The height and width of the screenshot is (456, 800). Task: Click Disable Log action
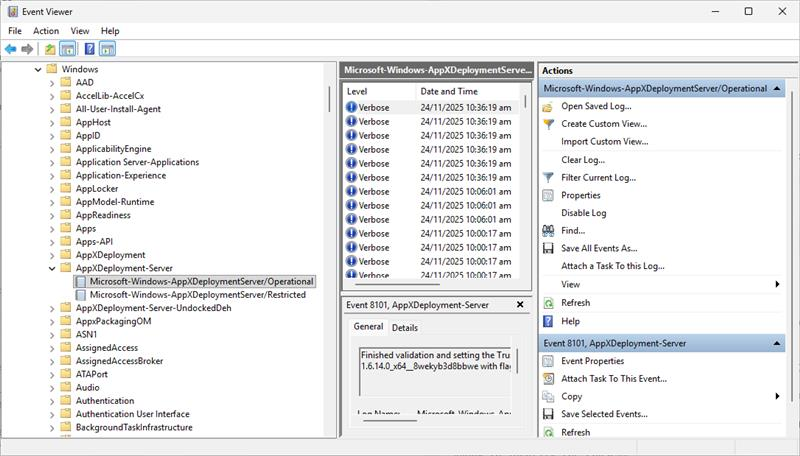click(584, 213)
